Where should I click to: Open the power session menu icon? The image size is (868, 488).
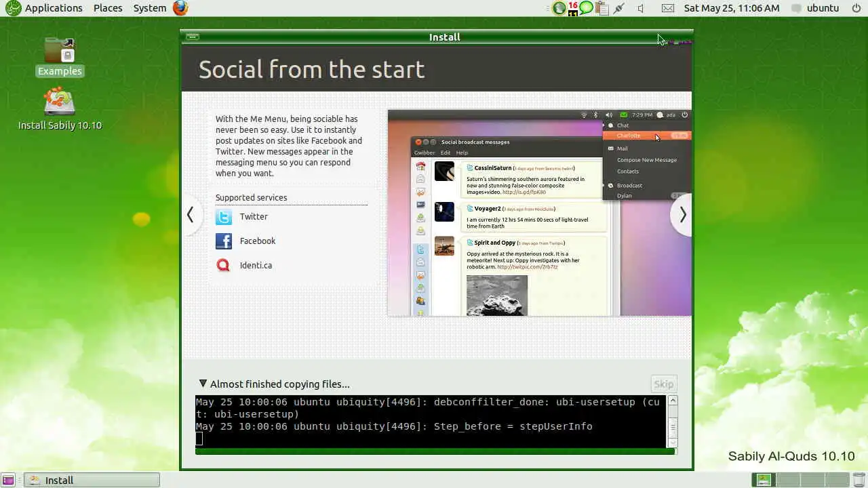(858, 8)
